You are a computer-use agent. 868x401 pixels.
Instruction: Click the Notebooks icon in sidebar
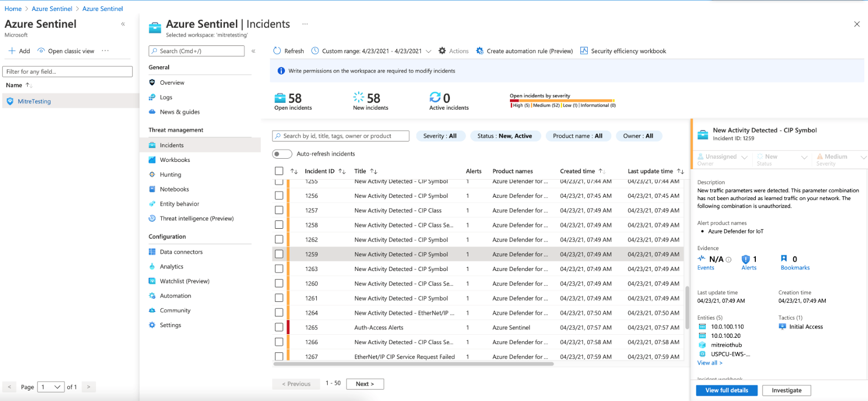point(152,189)
